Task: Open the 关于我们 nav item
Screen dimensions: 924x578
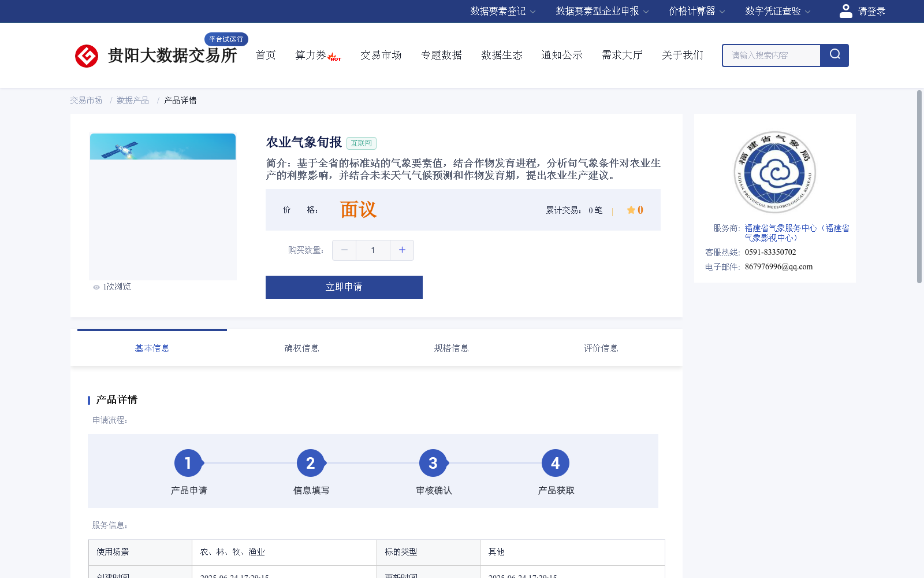Action: [x=683, y=55]
